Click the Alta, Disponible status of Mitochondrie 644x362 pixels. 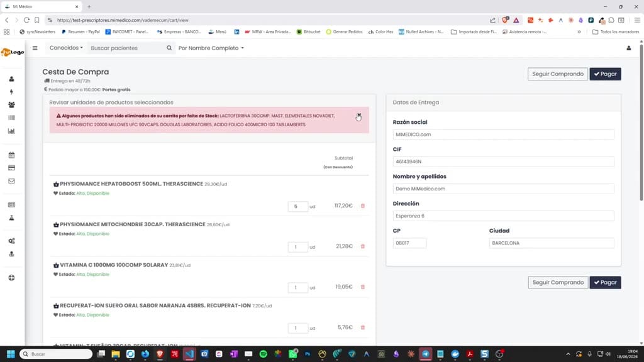click(x=93, y=234)
